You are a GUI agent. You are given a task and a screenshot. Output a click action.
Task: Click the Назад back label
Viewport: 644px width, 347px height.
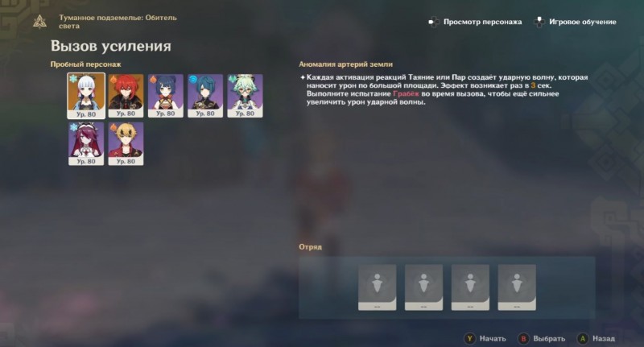pyautogui.click(x=603, y=339)
